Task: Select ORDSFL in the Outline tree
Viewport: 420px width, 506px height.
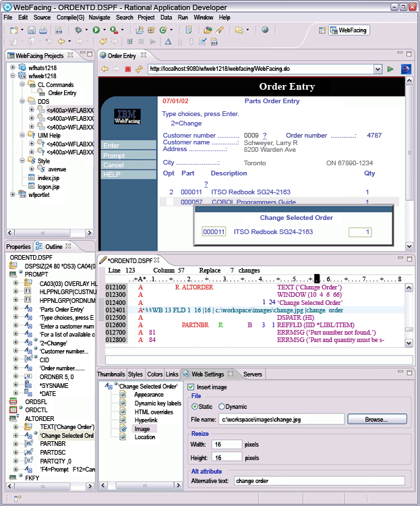Action: pos(36,402)
